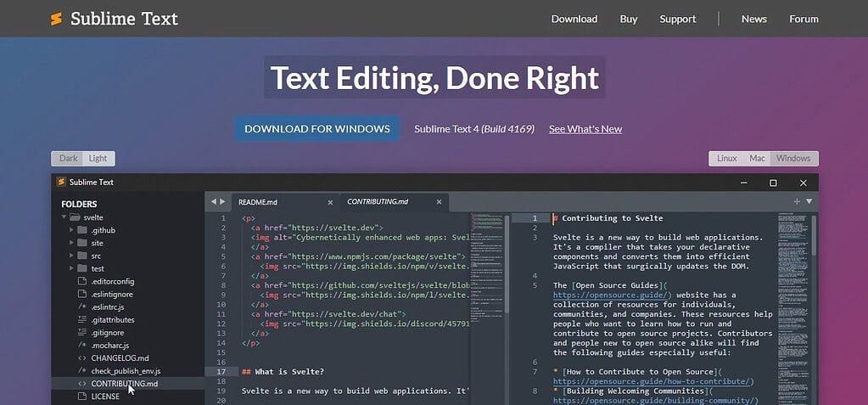The image size is (868, 405).
Task: Expand the site folder
Action: [x=71, y=243]
